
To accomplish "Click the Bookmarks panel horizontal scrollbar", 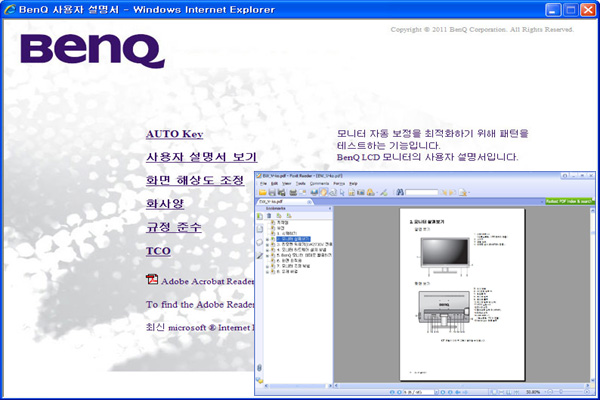I will coord(298,386).
